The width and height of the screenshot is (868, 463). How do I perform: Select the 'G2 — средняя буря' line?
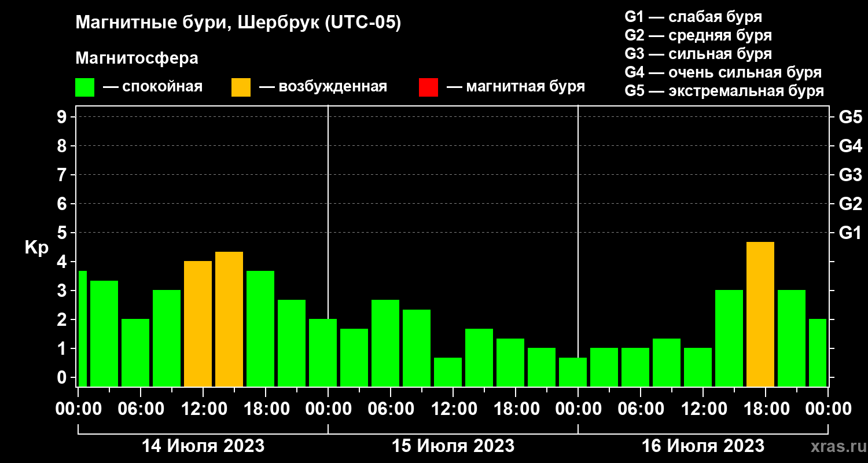tap(698, 35)
